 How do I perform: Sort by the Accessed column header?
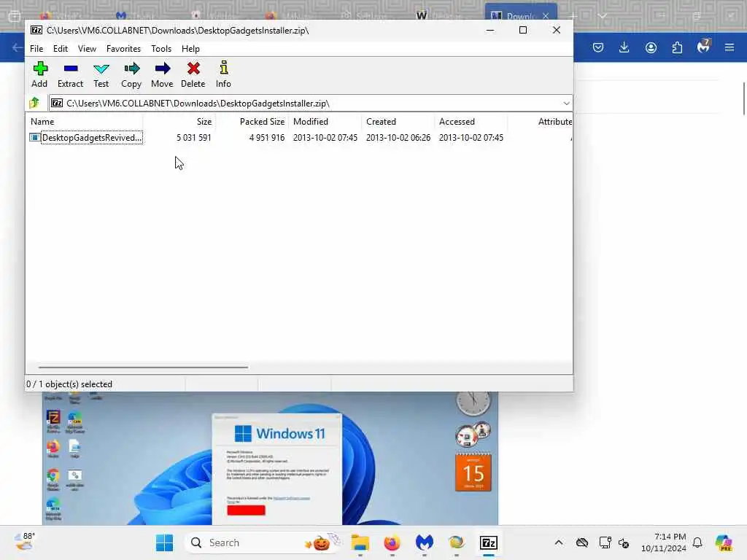click(471, 122)
